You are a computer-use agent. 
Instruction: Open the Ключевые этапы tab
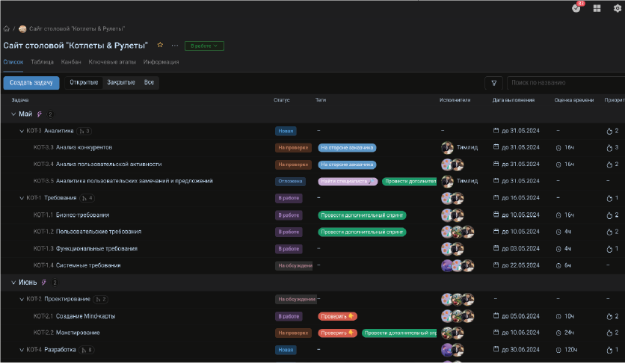coord(112,62)
